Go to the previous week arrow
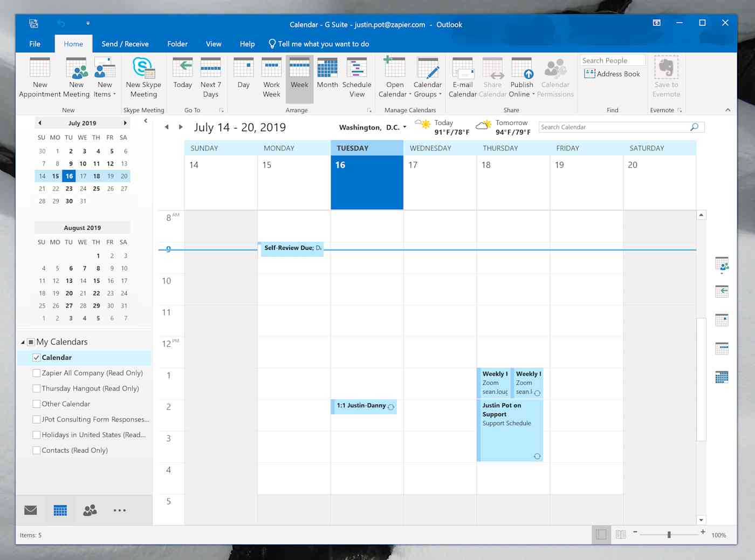Screen dimensions: 755x560 pos(167,127)
